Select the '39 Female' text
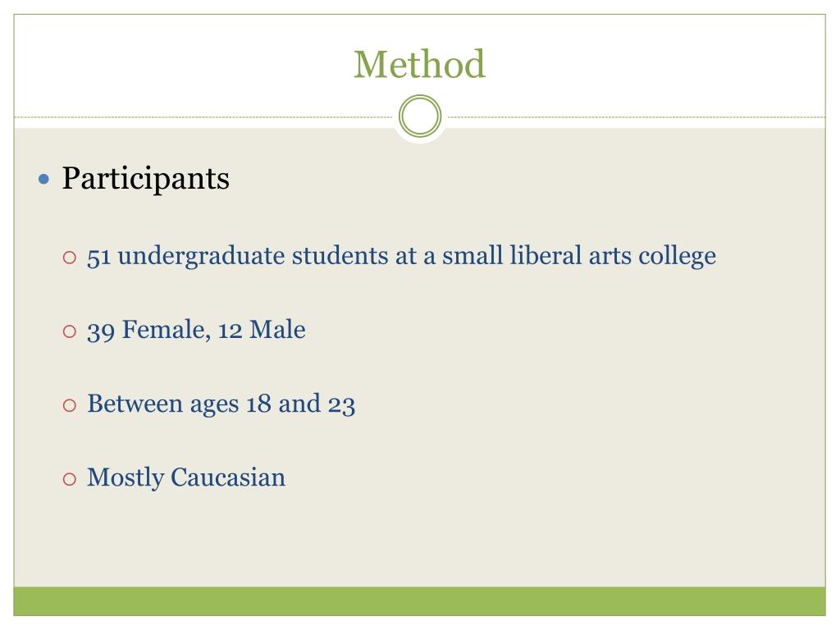 (x=148, y=330)
